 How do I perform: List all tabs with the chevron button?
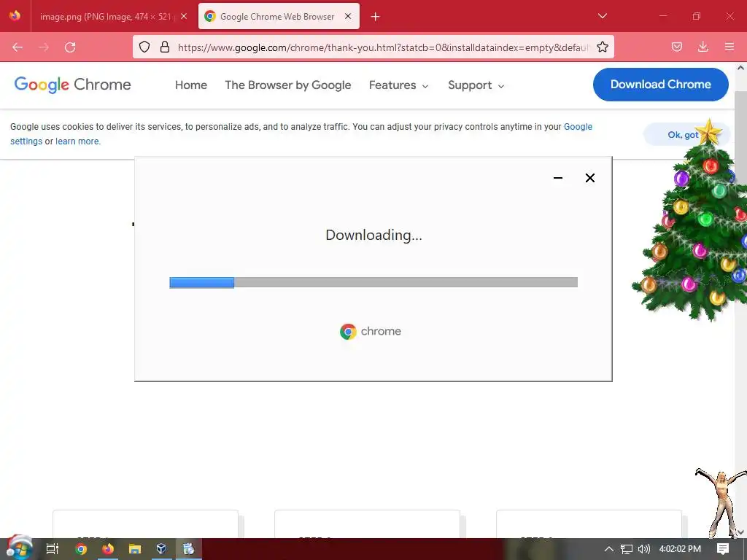coord(602,16)
